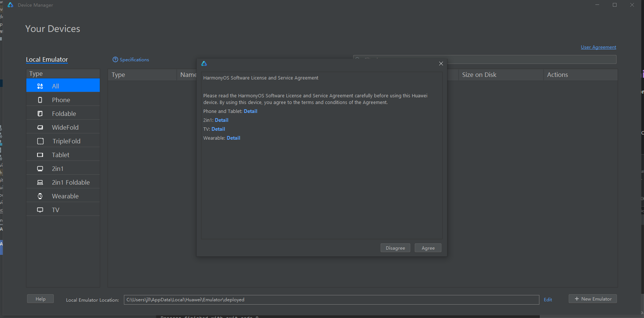
Task: Click the 2in1 Foldable device icon
Action: [x=40, y=182]
